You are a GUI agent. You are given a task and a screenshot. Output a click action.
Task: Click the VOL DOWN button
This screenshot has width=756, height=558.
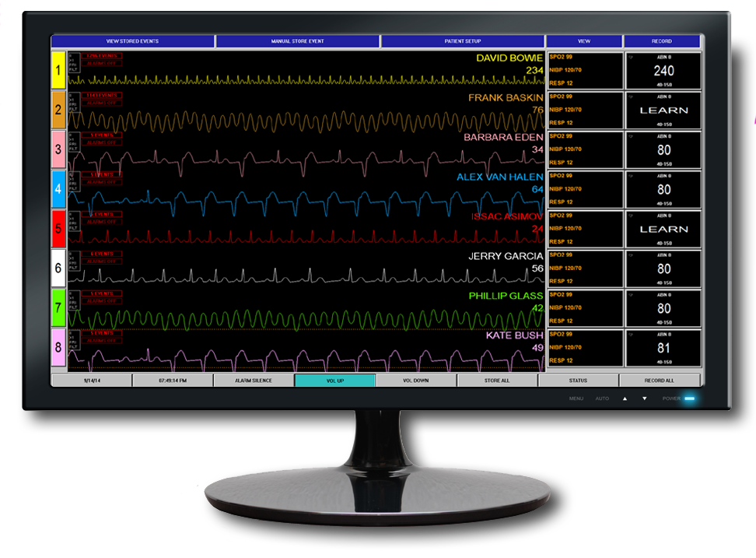pyautogui.click(x=415, y=381)
